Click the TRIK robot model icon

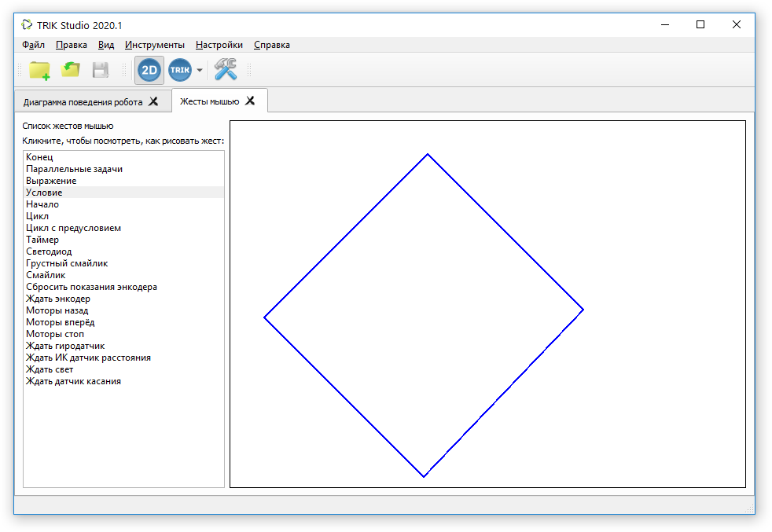pos(180,70)
